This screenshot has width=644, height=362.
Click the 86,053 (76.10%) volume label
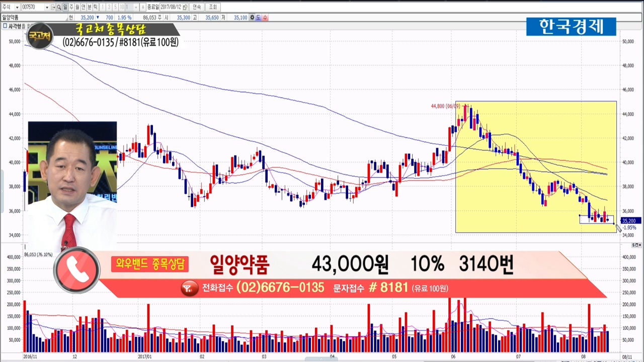pos(39,255)
